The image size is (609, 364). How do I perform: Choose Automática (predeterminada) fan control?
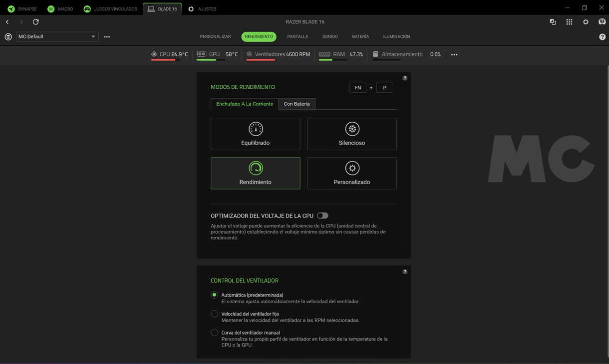(214, 295)
